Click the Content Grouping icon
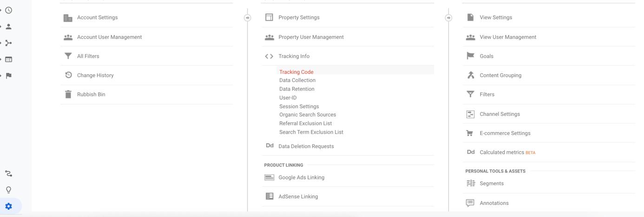Image resolution: width=644 pixels, height=217 pixels. pos(470,75)
